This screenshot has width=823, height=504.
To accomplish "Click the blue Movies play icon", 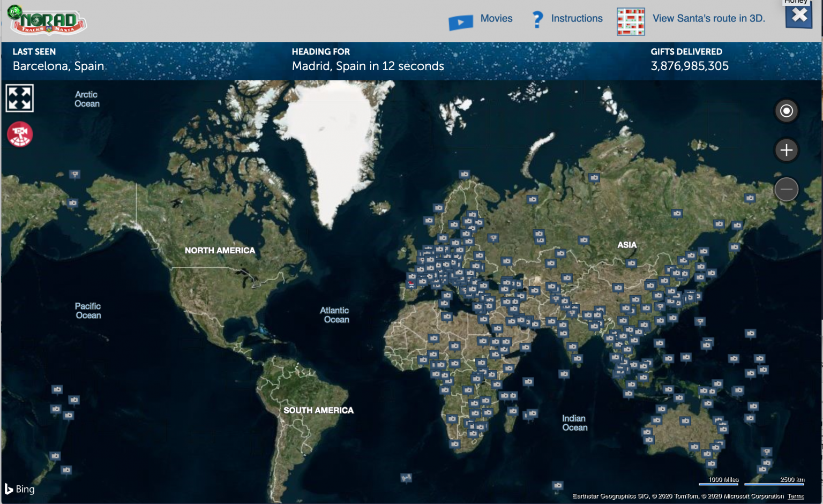I will click(x=460, y=20).
